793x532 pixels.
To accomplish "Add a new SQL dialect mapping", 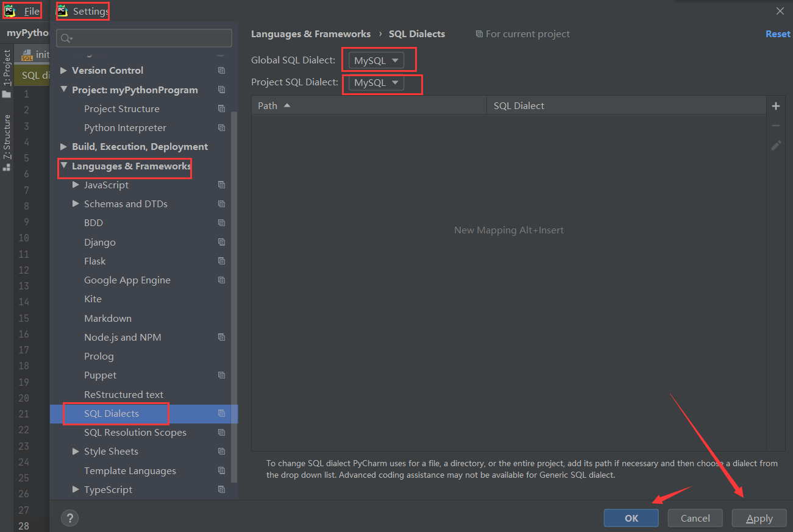I will pos(776,106).
